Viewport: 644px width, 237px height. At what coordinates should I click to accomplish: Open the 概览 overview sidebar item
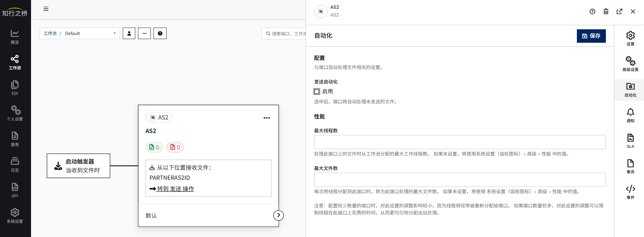(15, 37)
